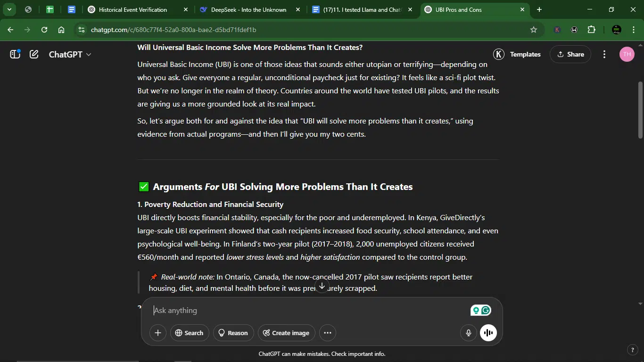The height and width of the screenshot is (362, 644).
Task: Click the site information icon in address bar
Action: (82, 30)
